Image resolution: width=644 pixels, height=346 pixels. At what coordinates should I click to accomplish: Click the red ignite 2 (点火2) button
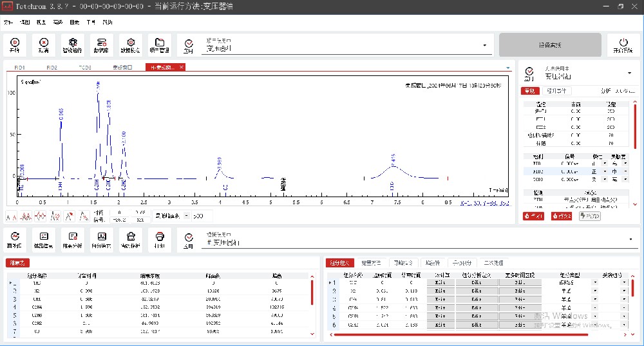tap(561, 216)
